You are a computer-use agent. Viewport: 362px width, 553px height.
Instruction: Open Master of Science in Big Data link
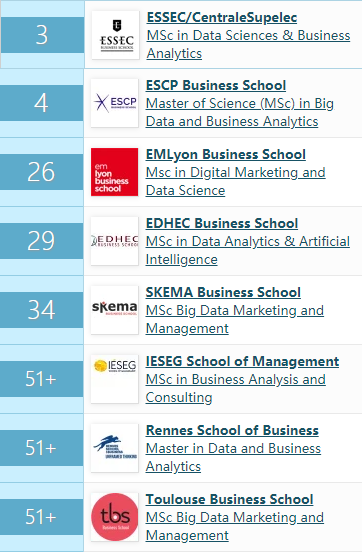click(x=240, y=112)
